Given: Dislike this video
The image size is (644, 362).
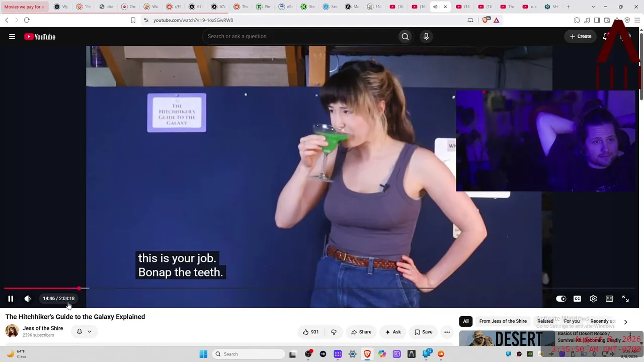Looking at the screenshot, I should [334, 332].
